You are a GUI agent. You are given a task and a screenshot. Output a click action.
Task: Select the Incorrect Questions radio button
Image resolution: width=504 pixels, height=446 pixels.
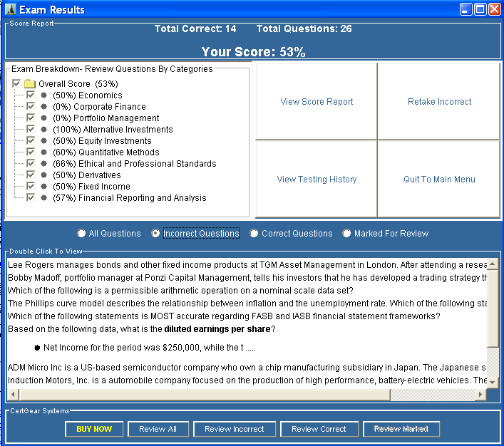pyautogui.click(x=155, y=233)
